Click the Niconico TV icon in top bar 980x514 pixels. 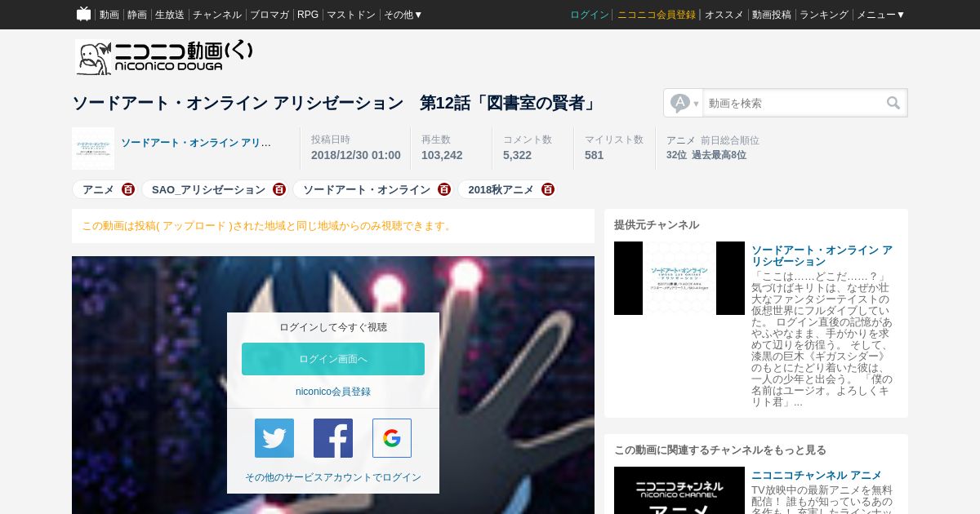(83, 14)
